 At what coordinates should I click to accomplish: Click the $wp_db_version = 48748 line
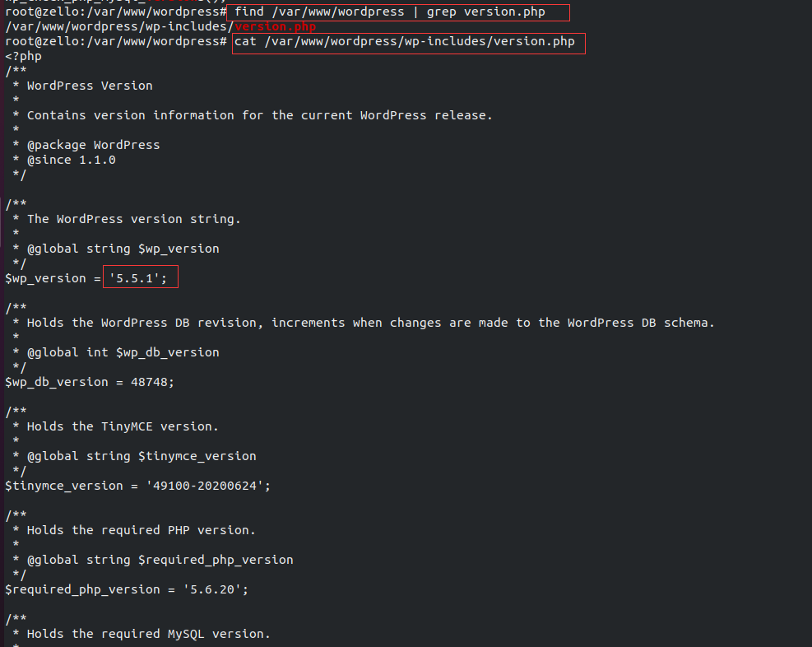pyautogui.click(x=90, y=382)
